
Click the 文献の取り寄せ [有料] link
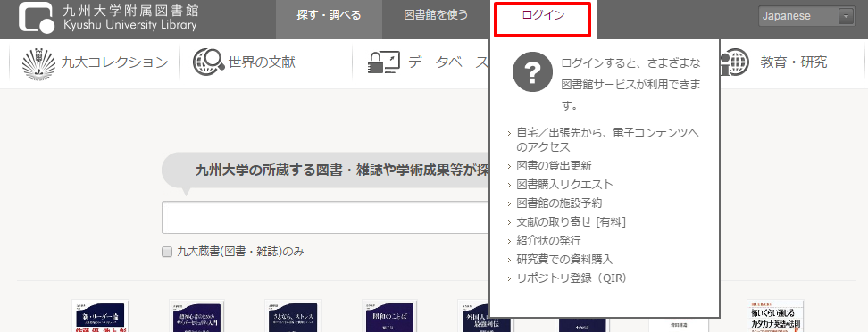click(x=571, y=222)
